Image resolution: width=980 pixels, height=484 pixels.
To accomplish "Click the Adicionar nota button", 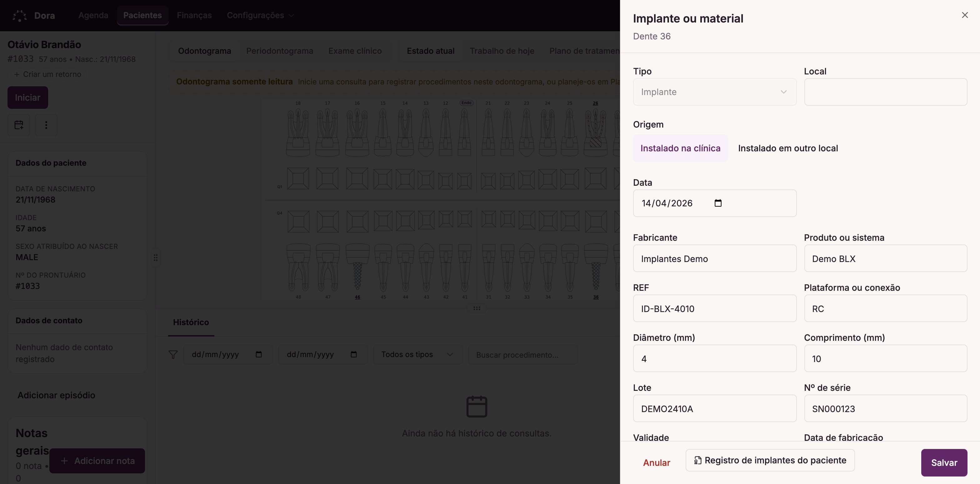I will pyautogui.click(x=97, y=461).
